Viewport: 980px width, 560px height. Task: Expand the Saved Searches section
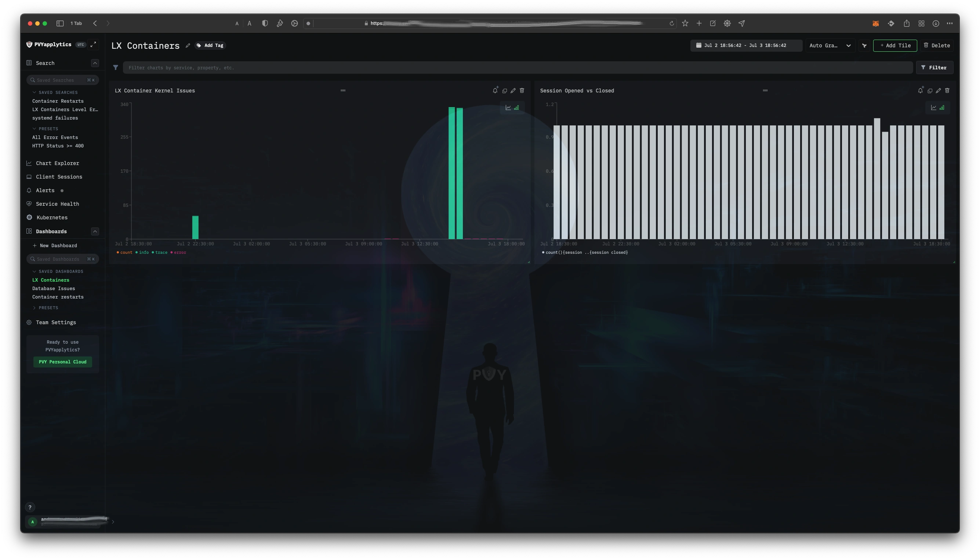pos(35,92)
